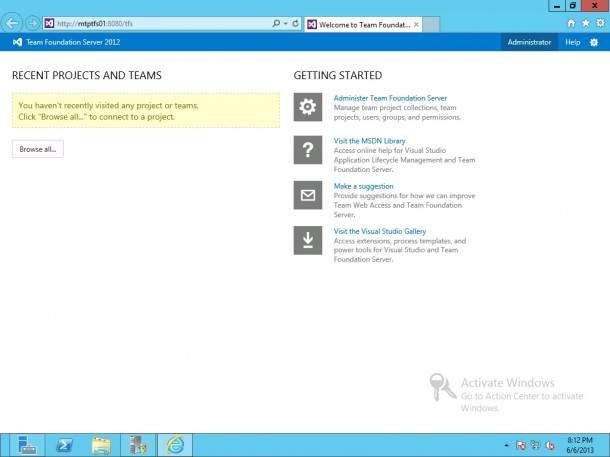Open TFS administration gear in header

tap(594, 42)
